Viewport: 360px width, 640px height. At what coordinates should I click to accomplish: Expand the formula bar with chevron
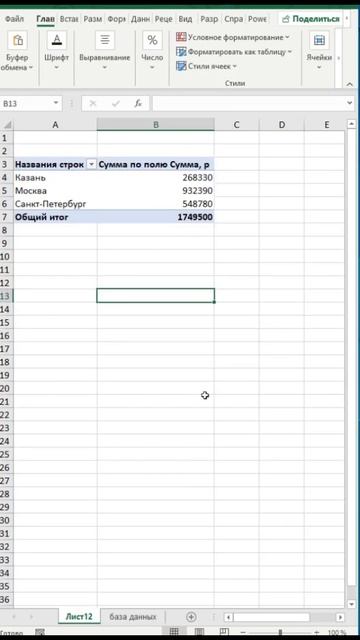(349, 104)
